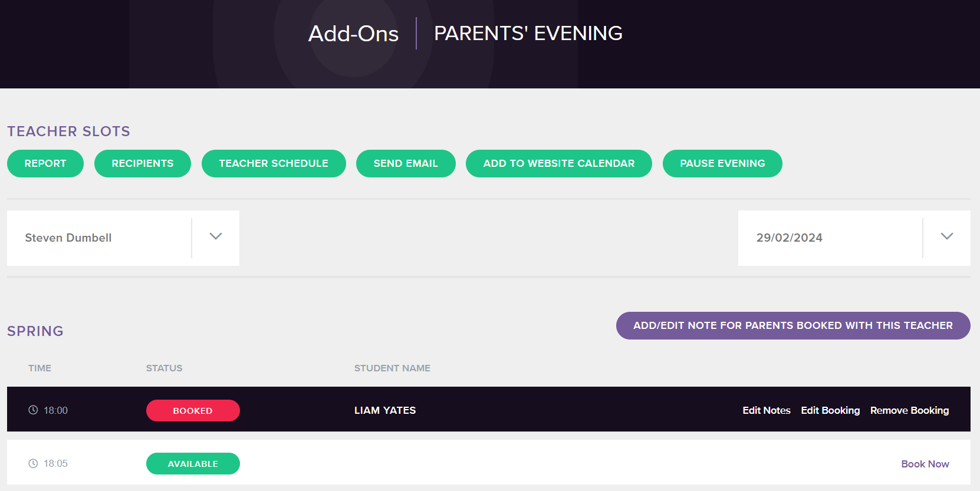Click the TEACHER SLOTS heading
The width and height of the screenshot is (980, 491).
click(x=68, y=131)
